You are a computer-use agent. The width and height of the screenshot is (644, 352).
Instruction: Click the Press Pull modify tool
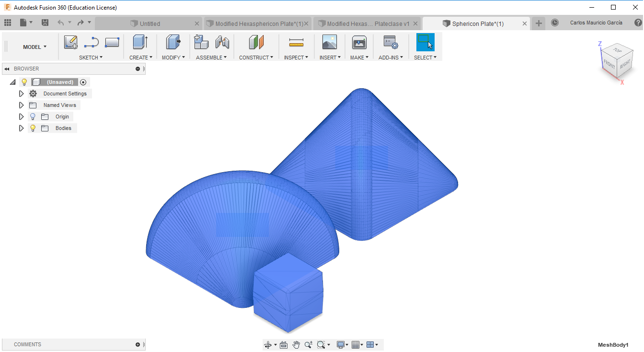(173, 42)
